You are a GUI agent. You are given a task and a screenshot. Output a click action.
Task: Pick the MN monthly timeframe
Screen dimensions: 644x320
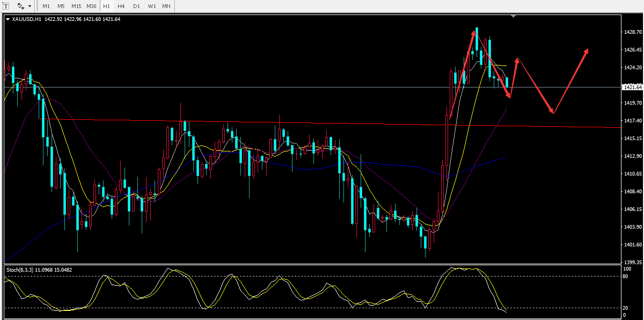tap(166, 6)
